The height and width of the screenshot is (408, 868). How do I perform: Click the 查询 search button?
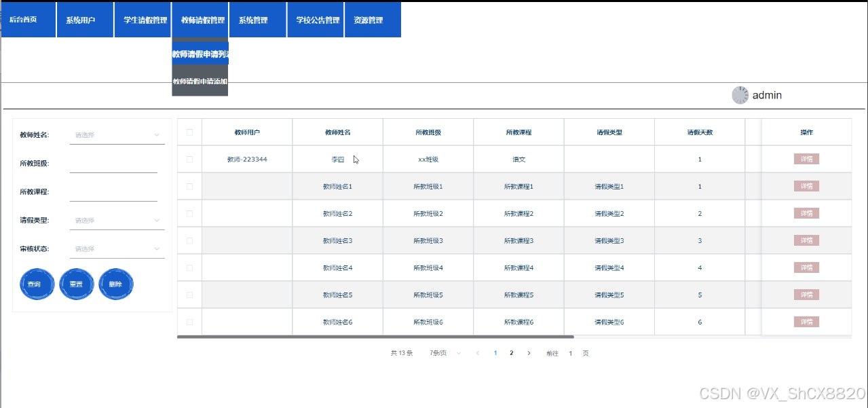[37, 284]
